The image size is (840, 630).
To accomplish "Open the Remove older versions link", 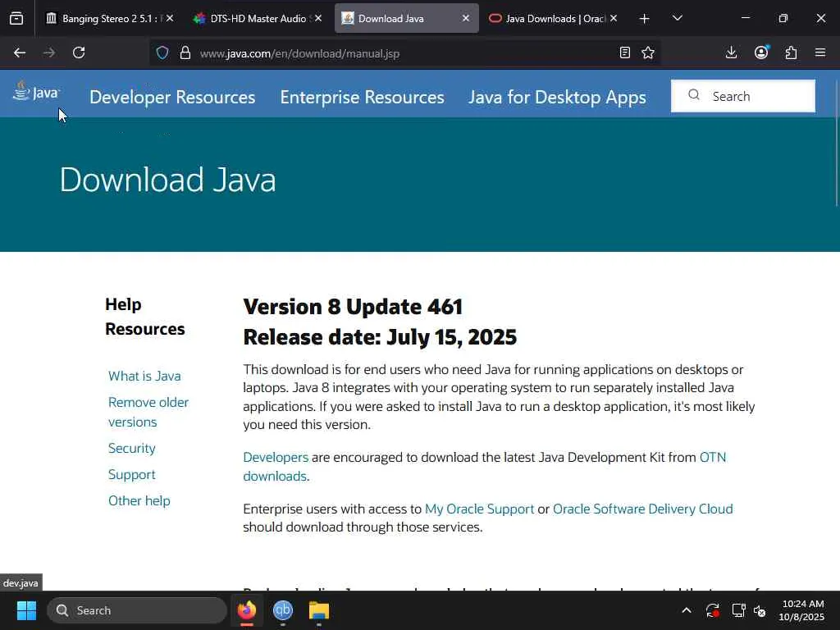I will pyautogui.click(x=148, y=412).
